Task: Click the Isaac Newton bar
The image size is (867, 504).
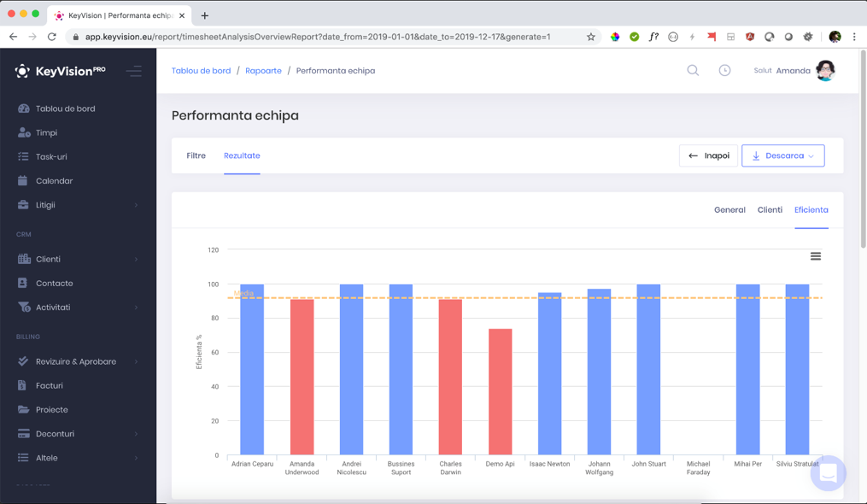Action: (549, 373)
